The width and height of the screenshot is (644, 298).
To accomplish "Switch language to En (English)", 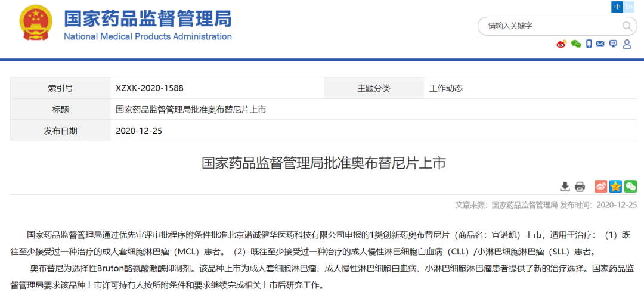I will point(629,7).
